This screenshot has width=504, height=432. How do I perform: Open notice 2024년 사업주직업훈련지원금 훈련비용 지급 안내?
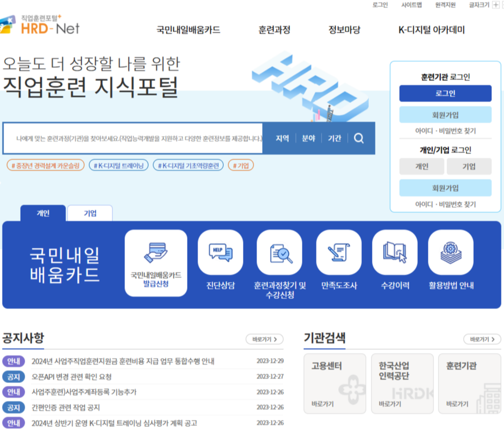tap(123, 362)
